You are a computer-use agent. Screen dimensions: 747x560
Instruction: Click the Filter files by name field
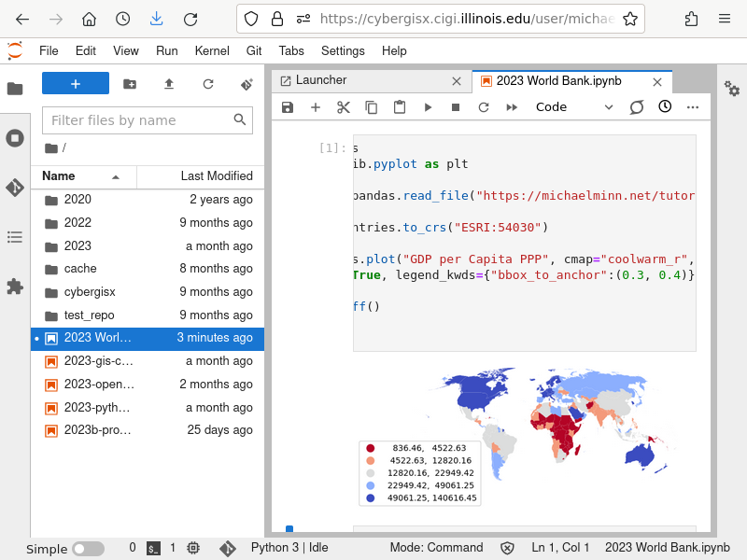pyautogui.click(x=138, y=120)
